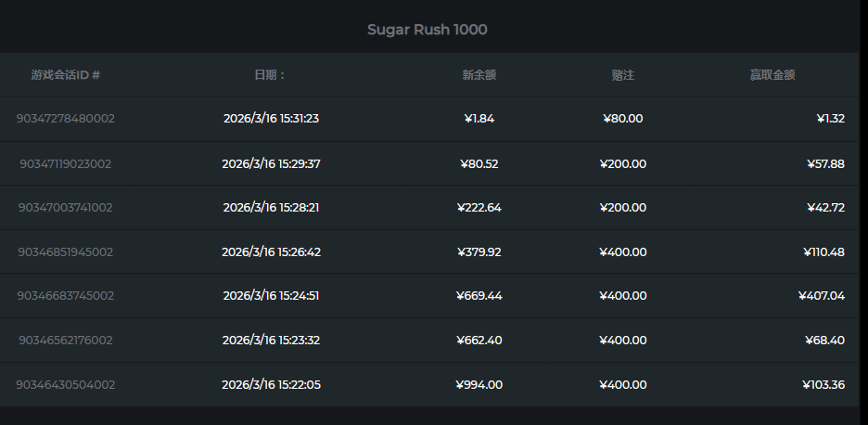Viewport: 868px width, 425px height.
Task: Select the row dated 2026/3/16 15:28:21
Action: (x=271, y=208)
